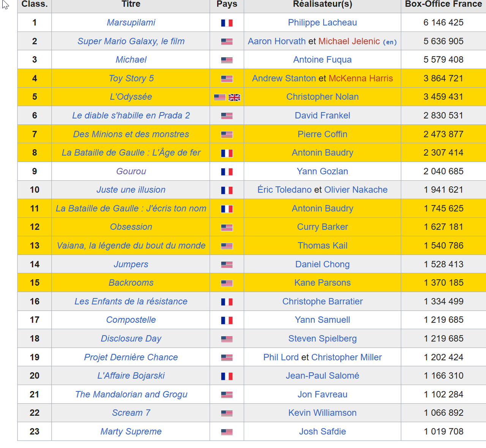Follow the Toy Story 5 title link
The height and width of the screenshot is (448, 486).
click(x=131, y=79)
